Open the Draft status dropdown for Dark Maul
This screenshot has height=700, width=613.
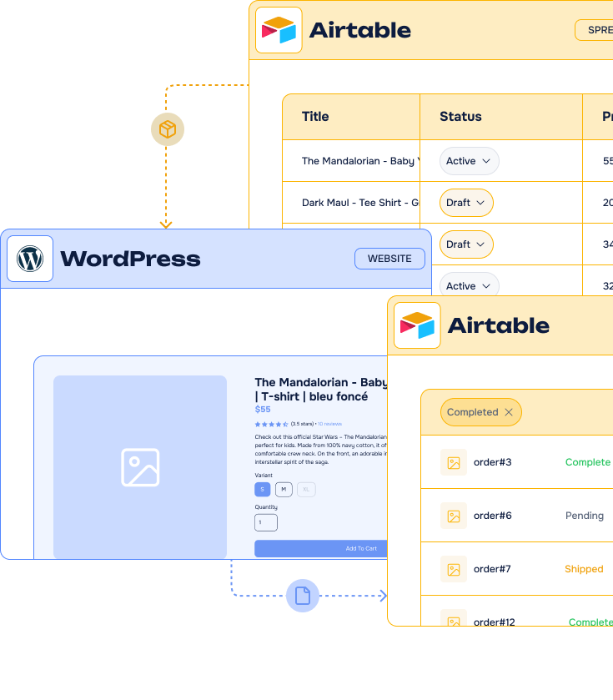pos(466,203)
